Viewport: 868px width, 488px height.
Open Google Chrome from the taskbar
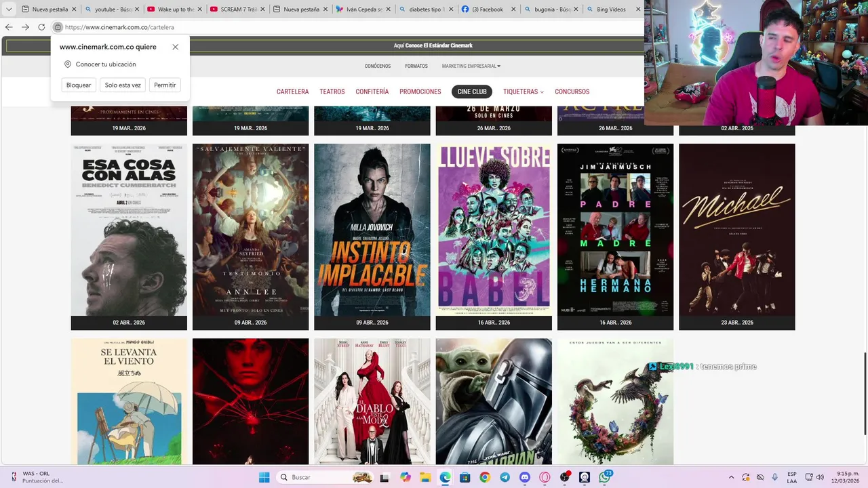[485, 477]
